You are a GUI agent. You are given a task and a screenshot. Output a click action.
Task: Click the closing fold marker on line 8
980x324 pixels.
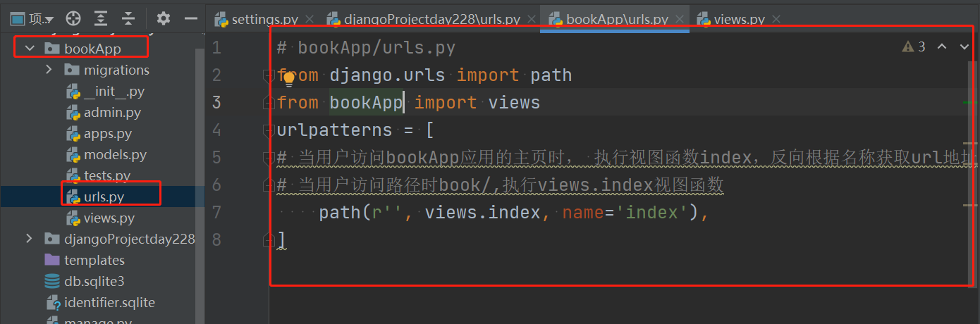[268, 240]
